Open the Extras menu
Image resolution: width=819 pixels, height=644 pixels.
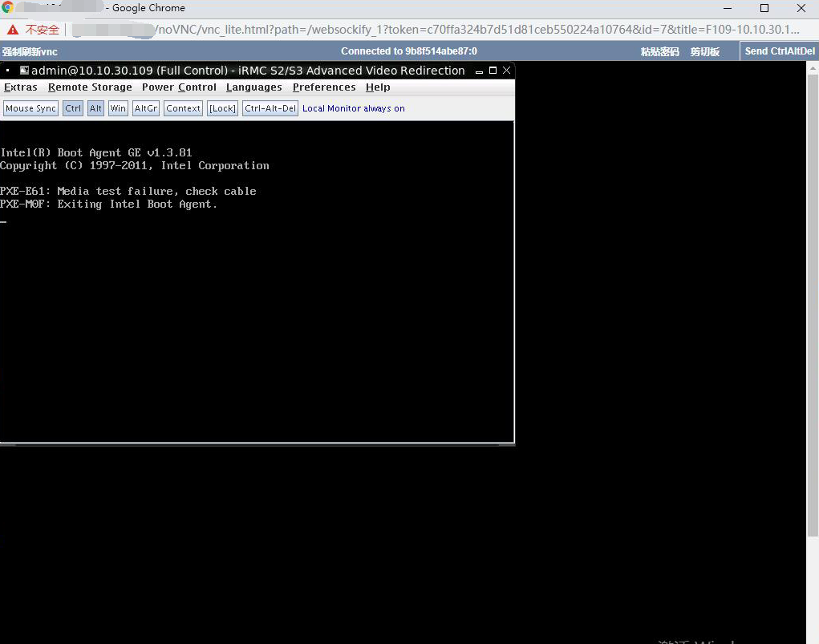(x=20, y=87)
